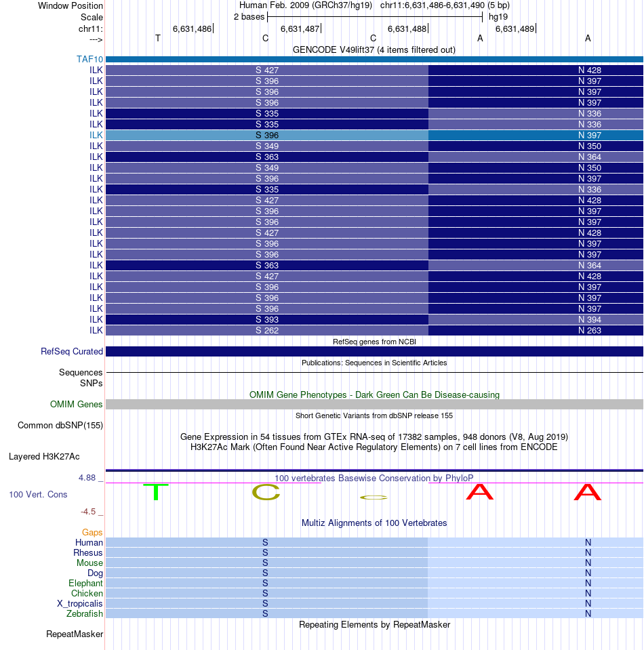Select the Rhesus species label
644x650 pixels.
pos(88,552)
